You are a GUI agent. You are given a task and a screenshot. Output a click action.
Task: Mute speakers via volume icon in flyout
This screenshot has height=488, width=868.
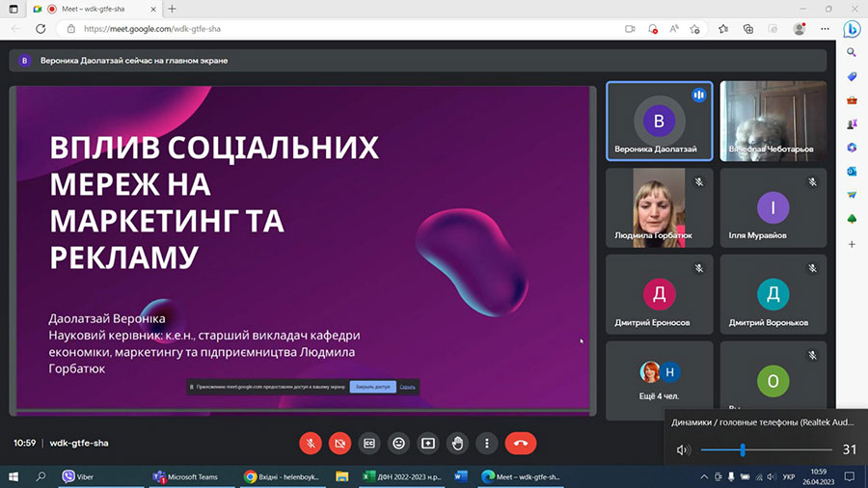(683, 449)
